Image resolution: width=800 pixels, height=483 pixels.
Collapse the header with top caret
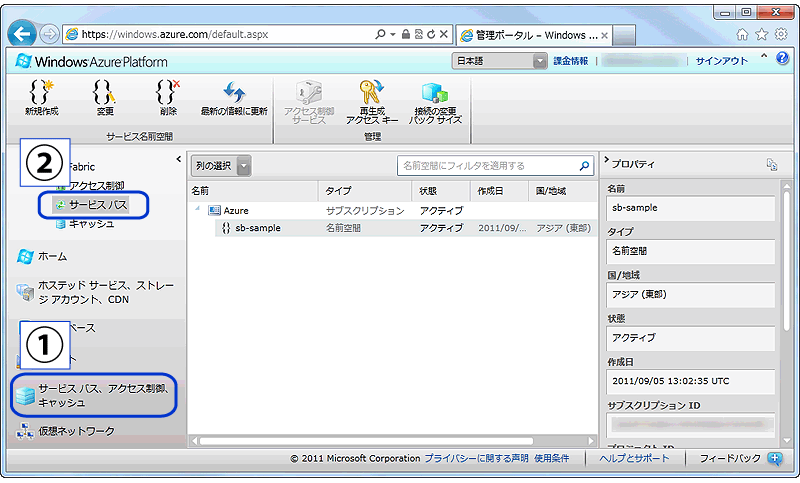click(764, 56)
